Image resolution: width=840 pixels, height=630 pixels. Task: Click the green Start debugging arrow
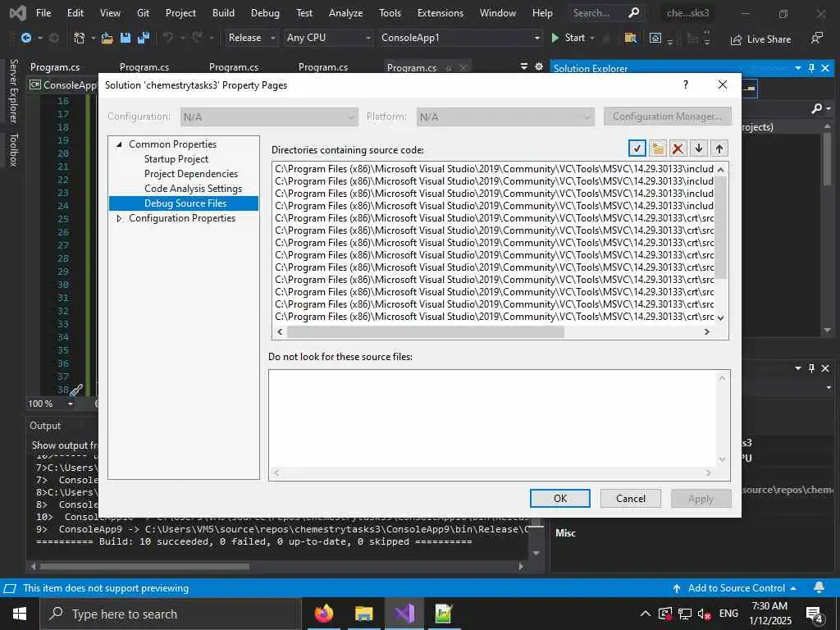pos(555,38)
